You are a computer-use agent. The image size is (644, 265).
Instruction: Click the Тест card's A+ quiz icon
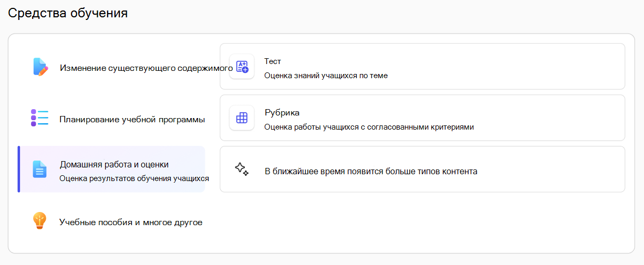pyautogui.click(x=242, y=67)
